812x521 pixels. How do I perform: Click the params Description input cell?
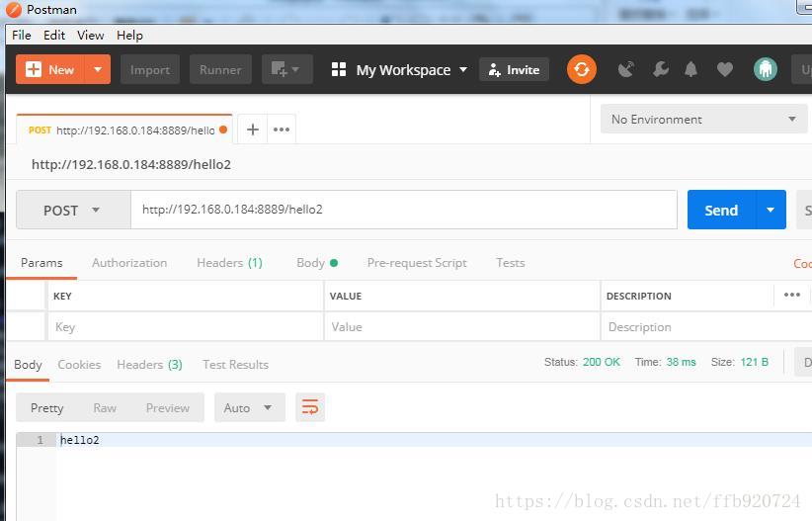pos(706,327)
